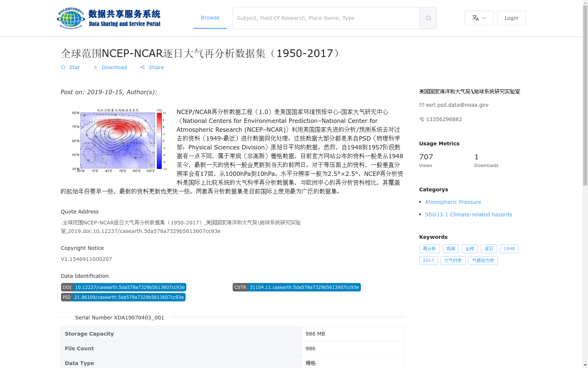
Task: Select the 逐日 keyword tag
Action: tap(489, 249)
